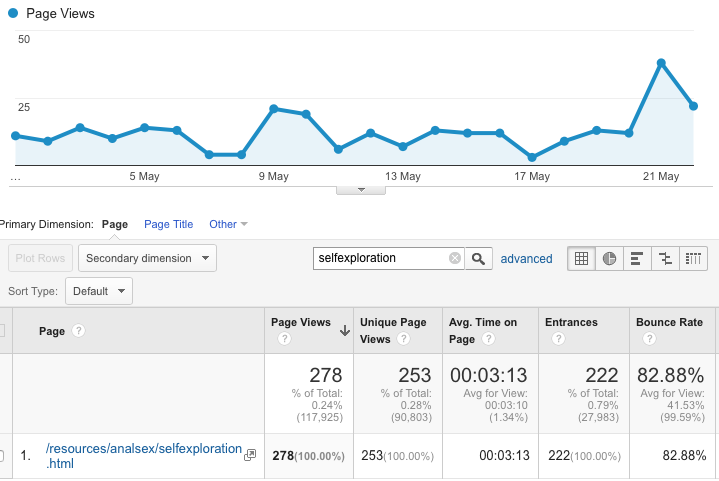Expand the Sort Type Default dropdown
This screenshot has width=719, height=481.
99,291
